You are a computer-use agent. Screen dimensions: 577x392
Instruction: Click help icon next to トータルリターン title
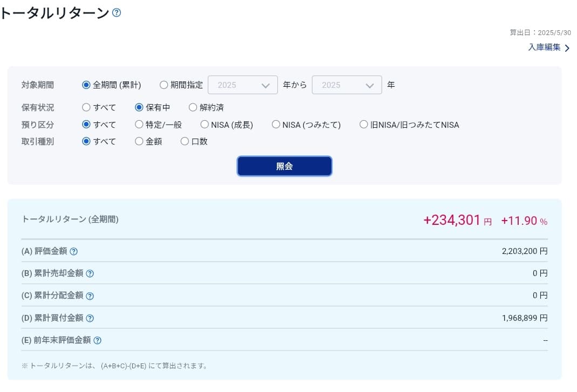click(x=117, y=12)
